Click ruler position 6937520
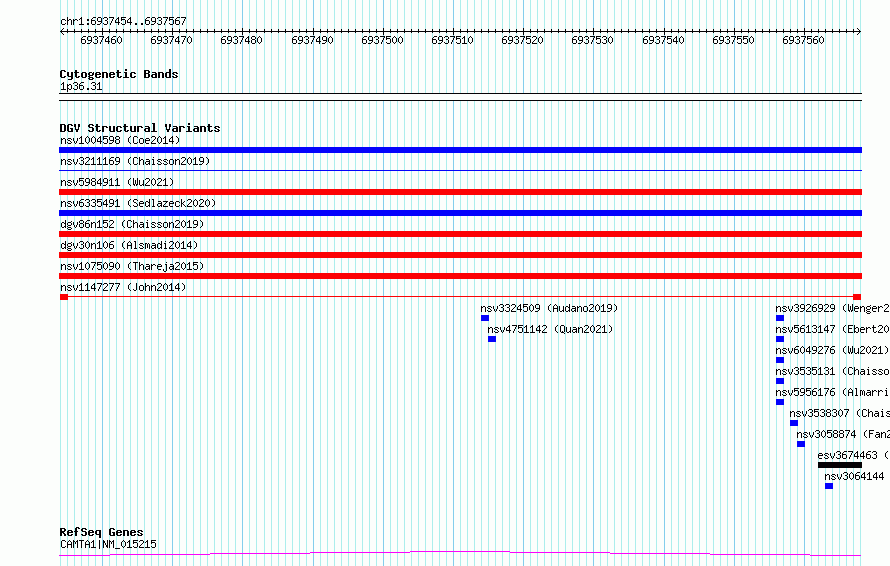Viewport: 890px width, 566px height. 522,40
